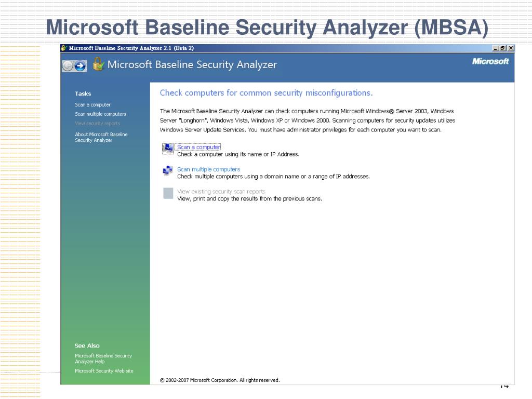Viewport: 532px width, 399px height.
Task: Open About Microsoft Baseline Security Analyzer
Action: point(101,137)
